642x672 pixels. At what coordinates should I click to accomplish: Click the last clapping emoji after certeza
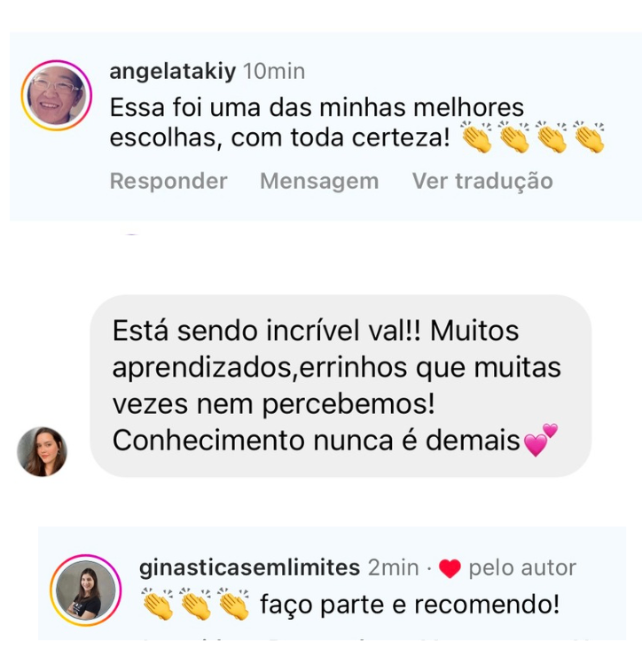[590, 137]
